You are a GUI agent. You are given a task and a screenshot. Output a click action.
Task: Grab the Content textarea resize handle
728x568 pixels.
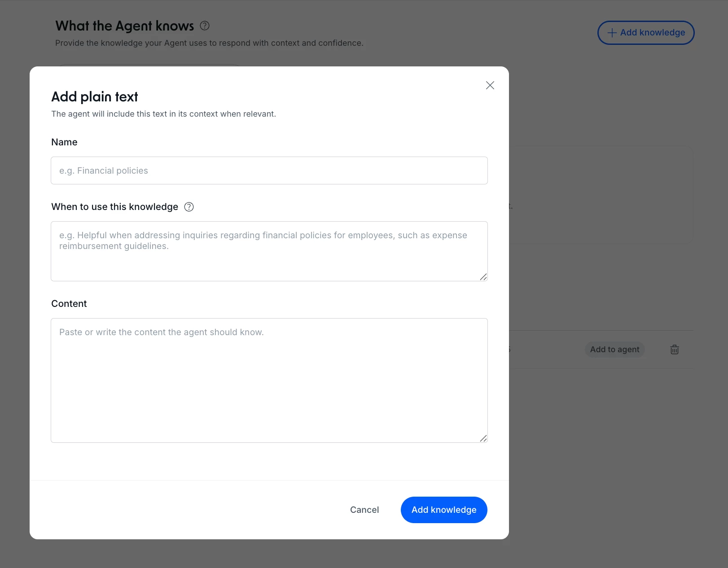483,438
